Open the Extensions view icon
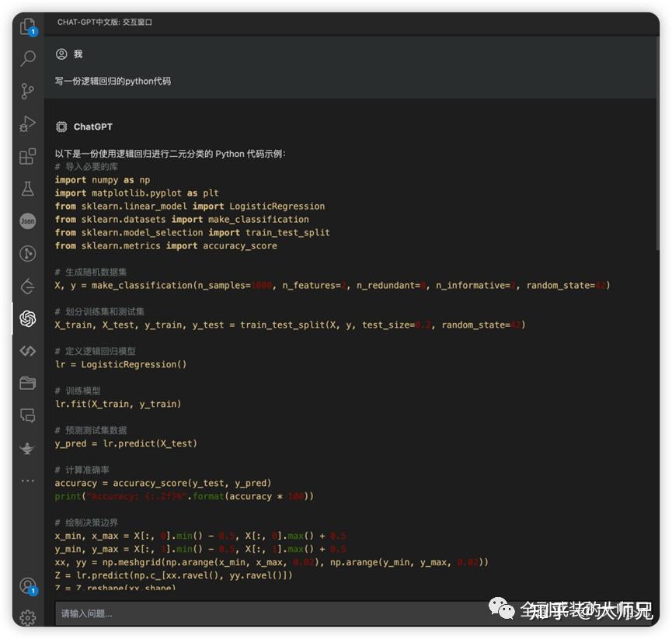This screenshot has width=672, height=639. [28, 156]
